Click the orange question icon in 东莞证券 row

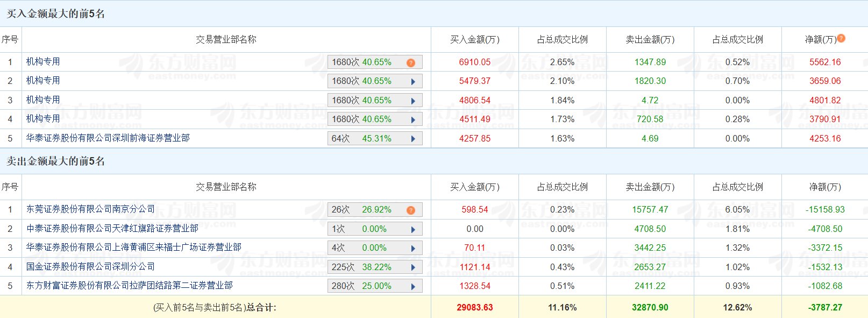pyautogui.click(x=411, y=210)
